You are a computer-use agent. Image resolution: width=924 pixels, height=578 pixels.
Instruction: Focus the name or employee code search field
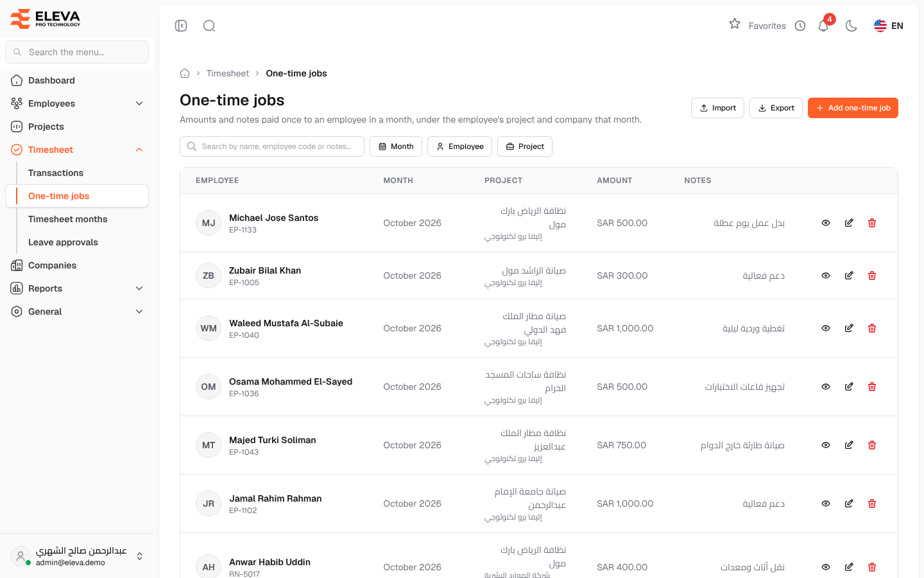[x=272, y=146]
